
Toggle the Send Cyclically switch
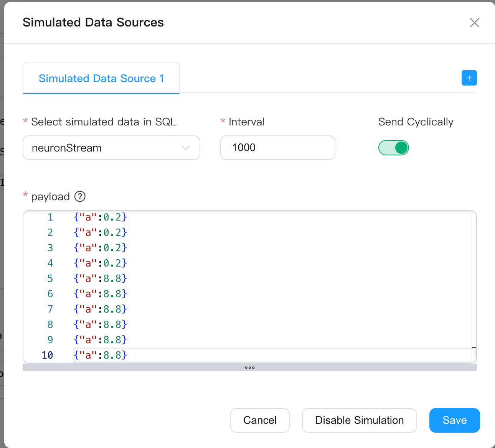(x=393, y=148)
